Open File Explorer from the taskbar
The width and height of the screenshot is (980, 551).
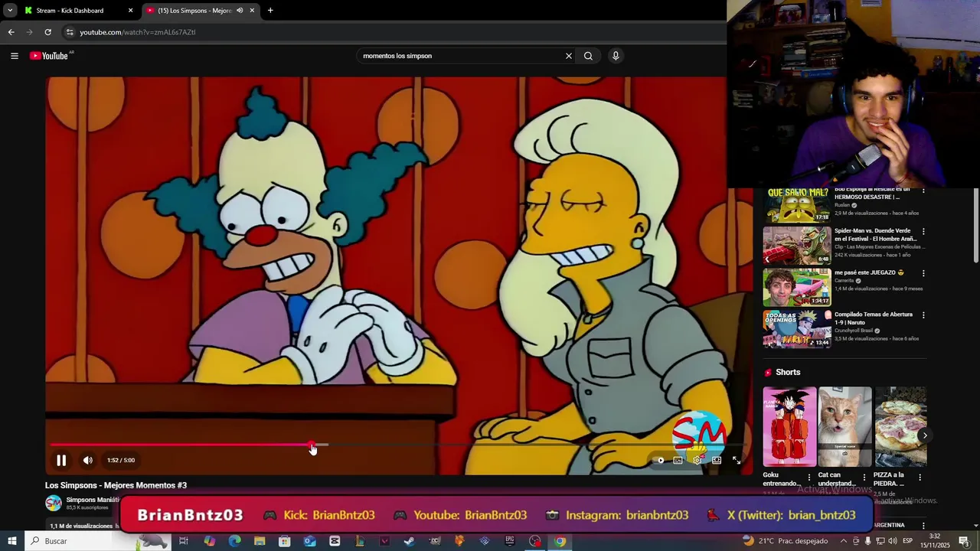(x=260, y=541)
